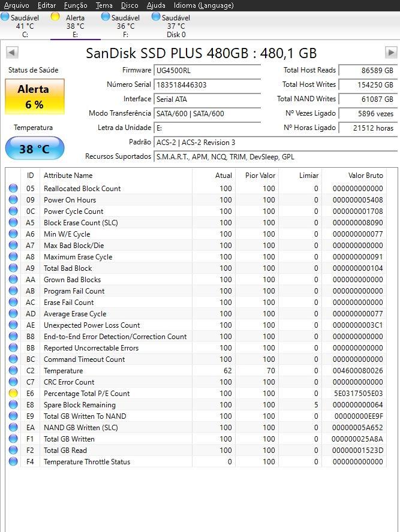Click status icon of Temperature Throttle Status row
This screenshot has width=400, height=532.
[x=13, y=461]
